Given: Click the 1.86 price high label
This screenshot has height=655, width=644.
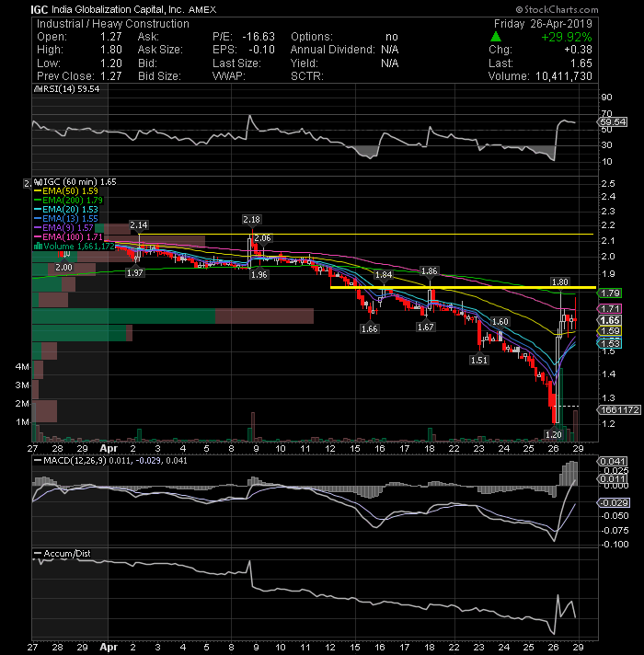Looking at the screenshot, I should (x=430, y=271).
